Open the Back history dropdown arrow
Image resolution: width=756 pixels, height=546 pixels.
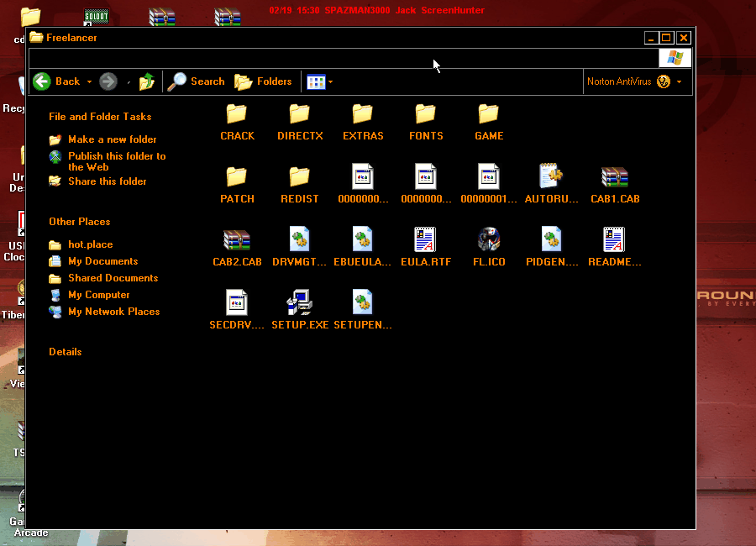coord(89,82)
